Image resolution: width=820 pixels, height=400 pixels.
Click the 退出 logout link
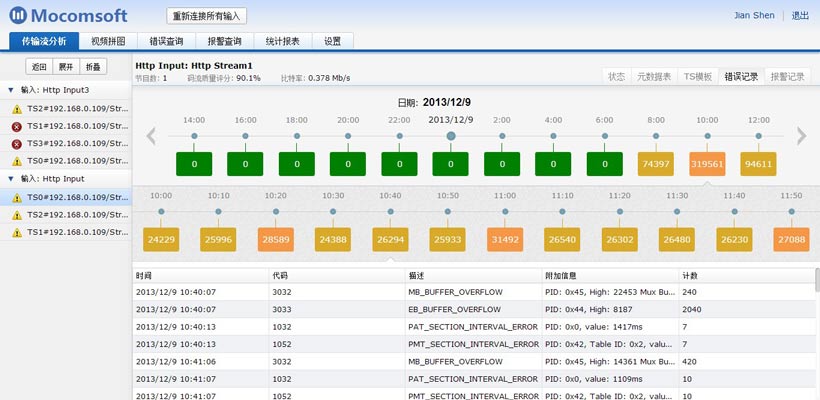tap(801, 16)
